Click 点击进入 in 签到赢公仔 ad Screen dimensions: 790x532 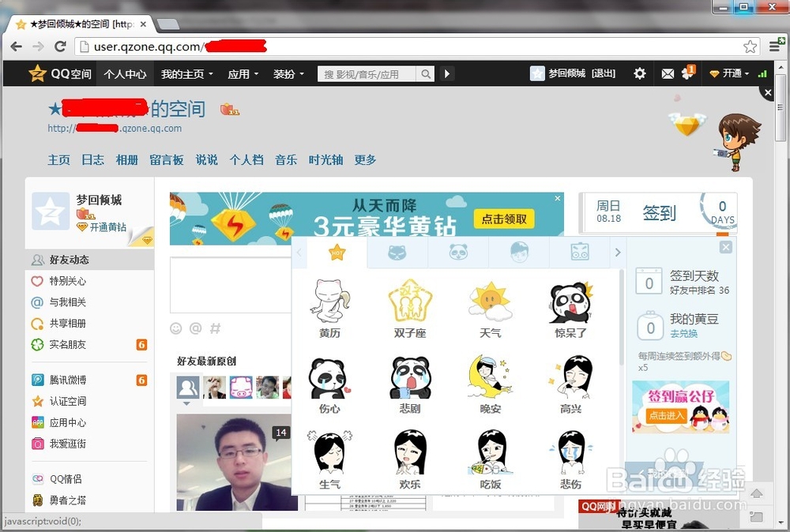click(x=666, y=416)
